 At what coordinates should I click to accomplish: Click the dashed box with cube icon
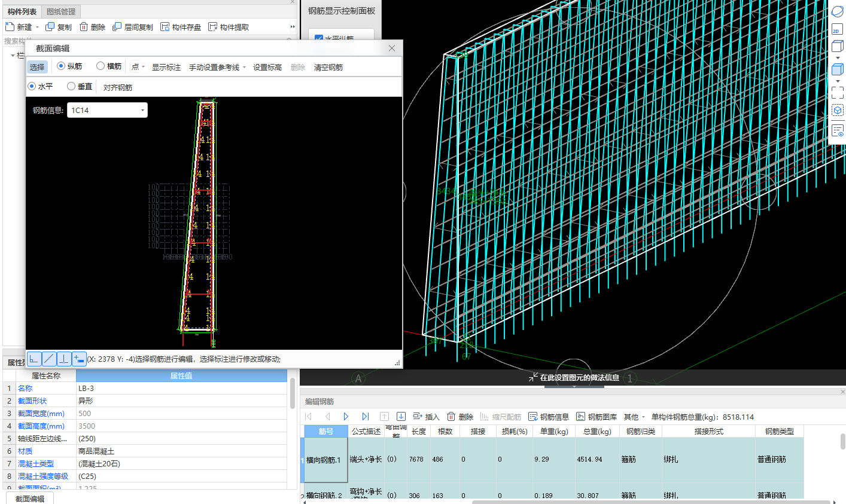click(838, 111)
